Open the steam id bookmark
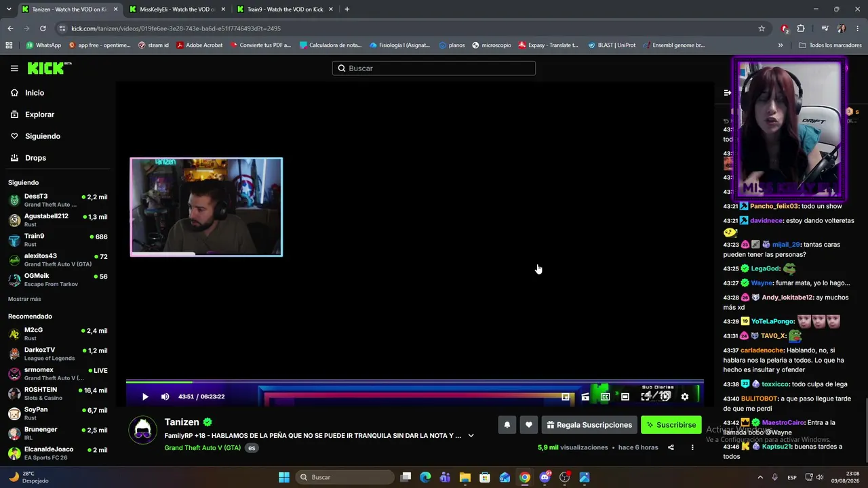 [x=153, y=45]
